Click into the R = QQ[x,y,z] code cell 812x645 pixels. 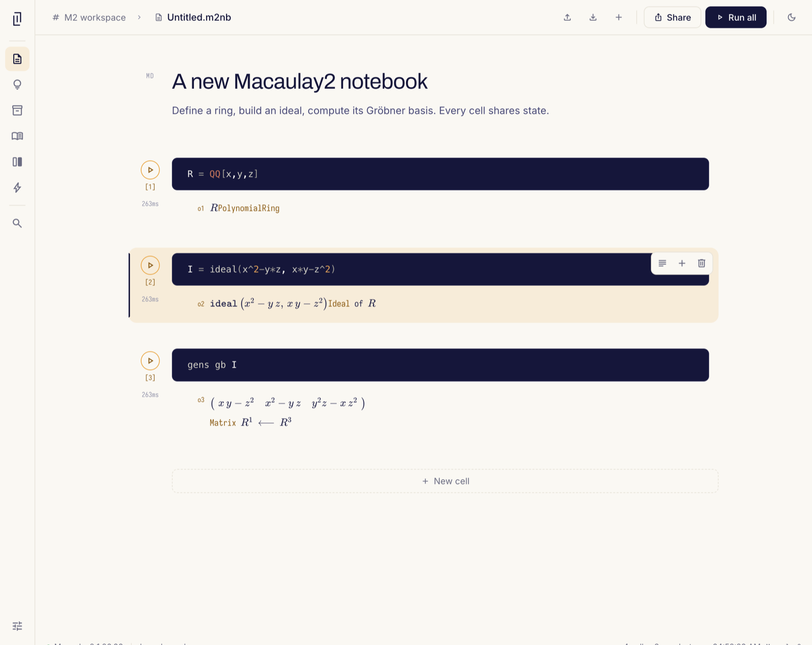click(x=441, y=174)
